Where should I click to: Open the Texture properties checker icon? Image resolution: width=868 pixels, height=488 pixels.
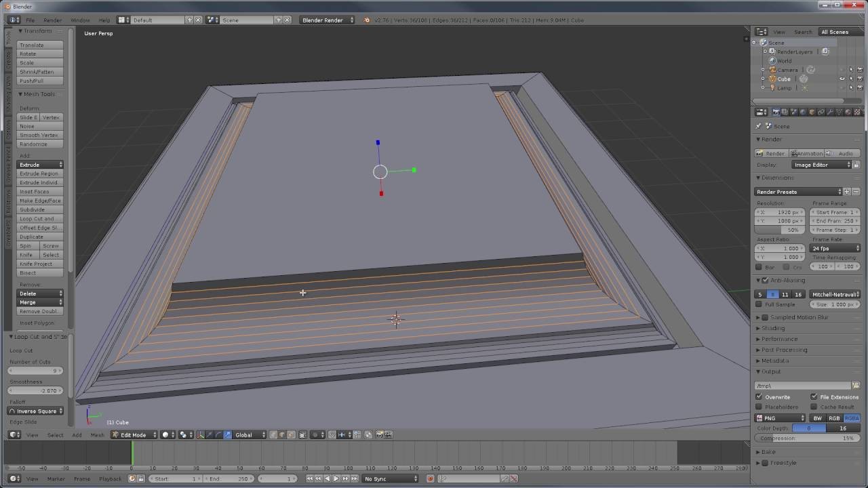tap(857, 112)
